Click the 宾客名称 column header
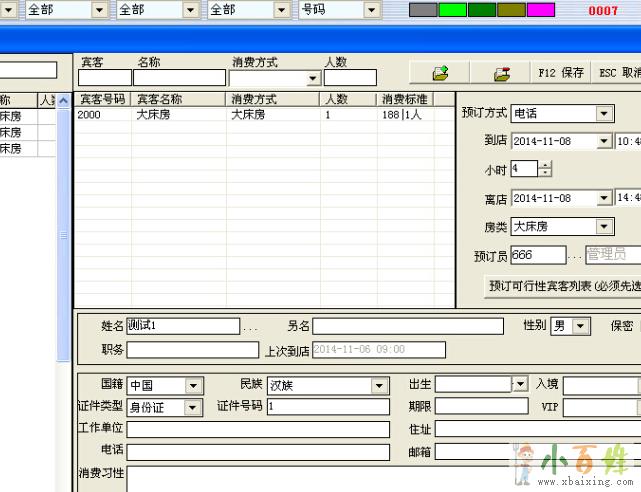Image resolution: width=641 pixels, height=492 pixels. [x=160, y=99]
